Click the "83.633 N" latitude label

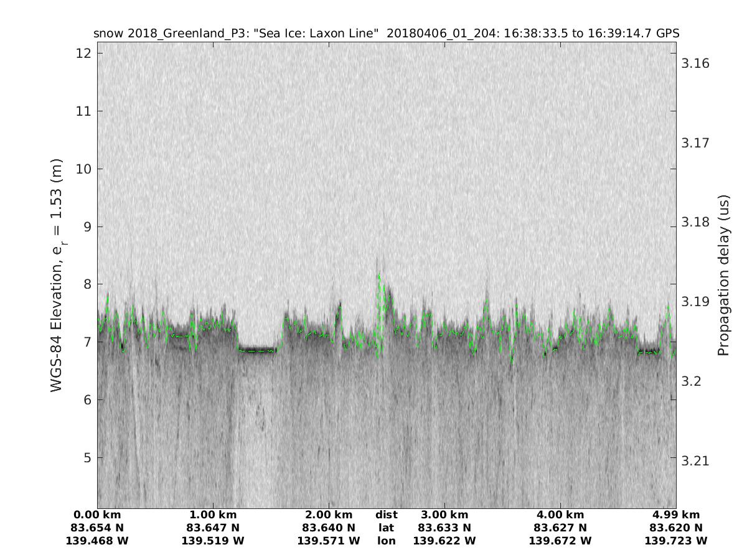(444, 528)
